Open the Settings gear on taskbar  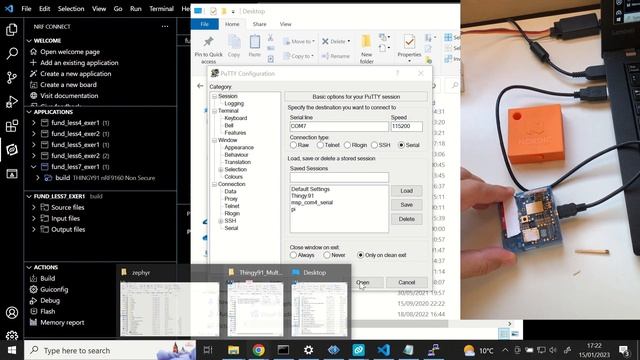click(309, 350)
